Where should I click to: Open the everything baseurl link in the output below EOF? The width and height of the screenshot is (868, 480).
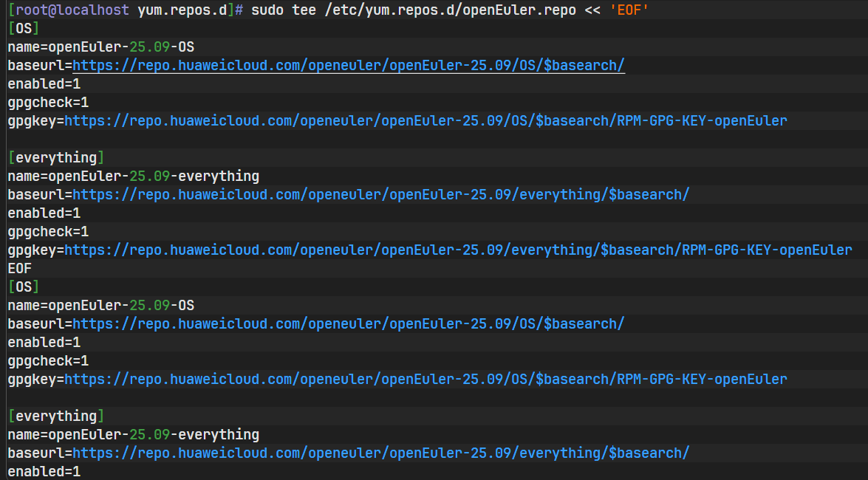point(381,453)
